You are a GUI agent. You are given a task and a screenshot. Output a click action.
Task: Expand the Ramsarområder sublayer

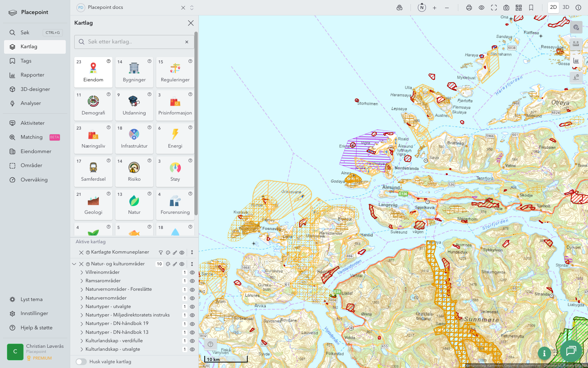tap(82, 281)
